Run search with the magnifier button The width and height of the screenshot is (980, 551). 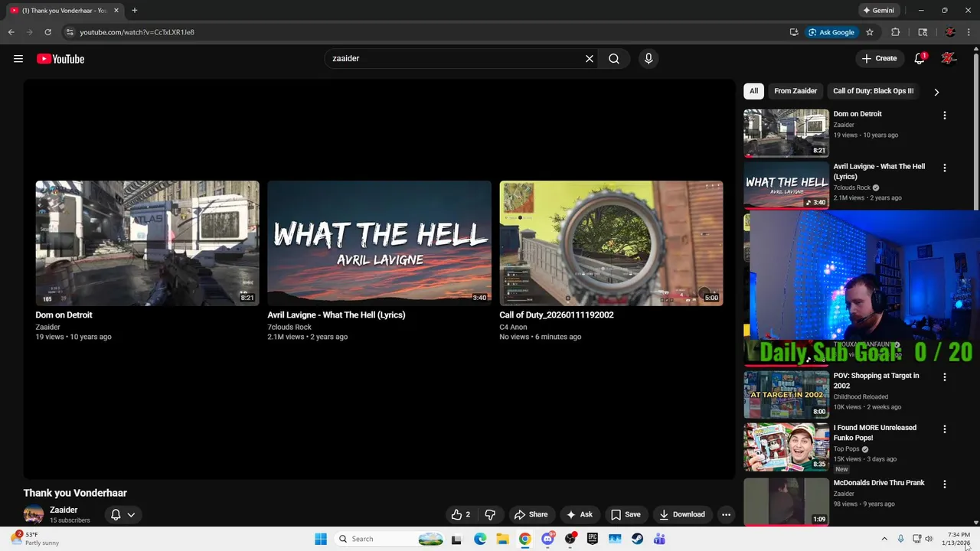click(x=614, y=58)
